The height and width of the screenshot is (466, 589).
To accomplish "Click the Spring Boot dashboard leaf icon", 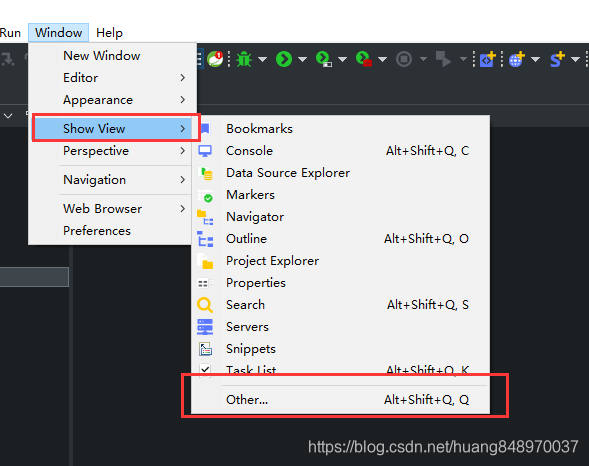I will point(215,59).
